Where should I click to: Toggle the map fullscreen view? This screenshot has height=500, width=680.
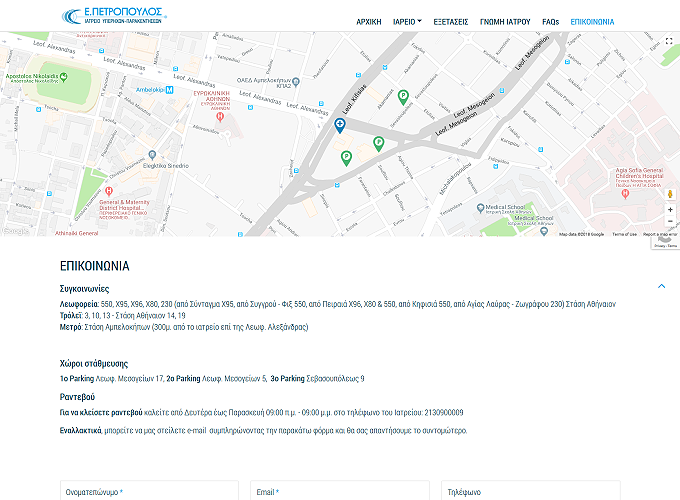click(669, 41)
